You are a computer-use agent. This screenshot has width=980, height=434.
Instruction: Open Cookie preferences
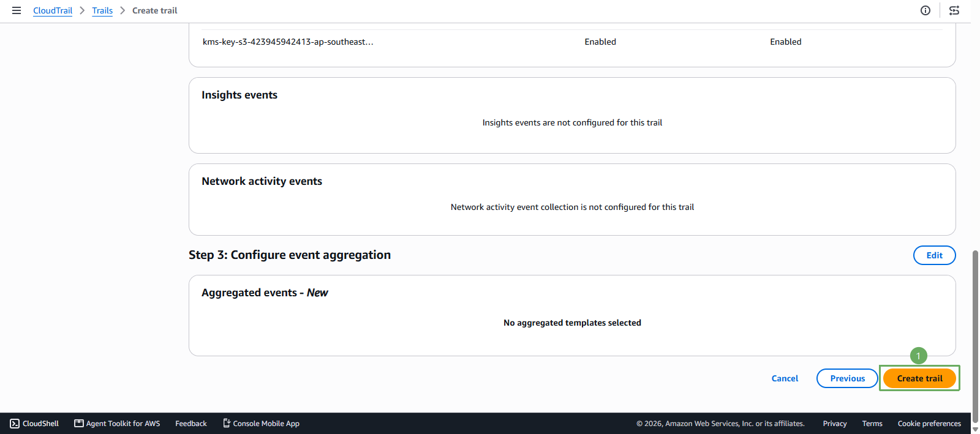(x=929, y=424)
